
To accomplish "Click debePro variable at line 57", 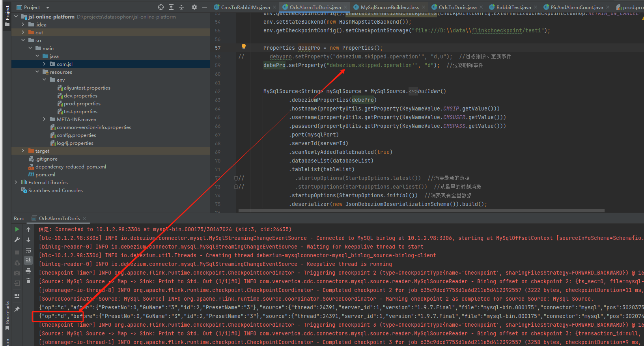I will point(309,48).
